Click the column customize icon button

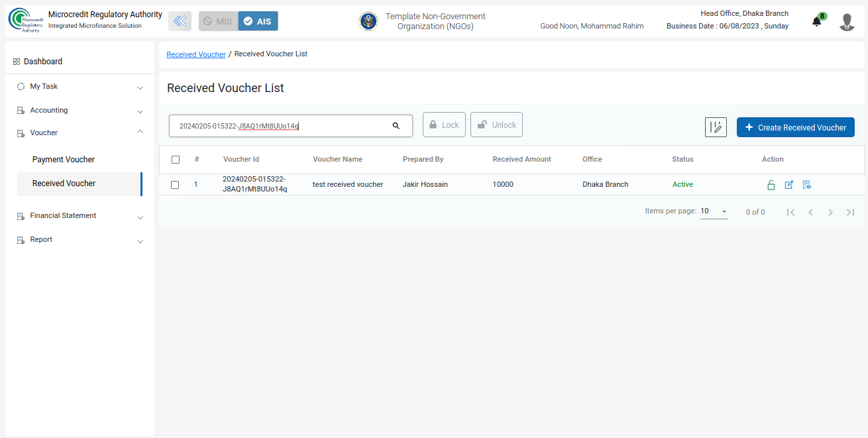tap(716, 127)
